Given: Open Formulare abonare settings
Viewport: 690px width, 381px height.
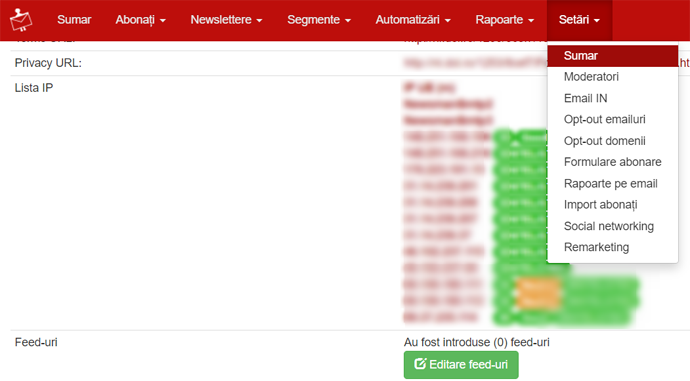Looking at the screenshot, I should point(613,162).
